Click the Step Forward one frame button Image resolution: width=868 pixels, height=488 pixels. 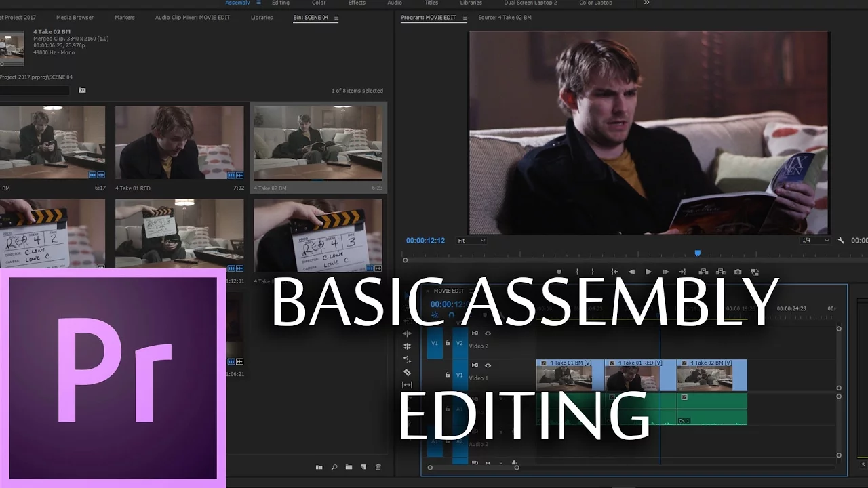click(666, 272)
